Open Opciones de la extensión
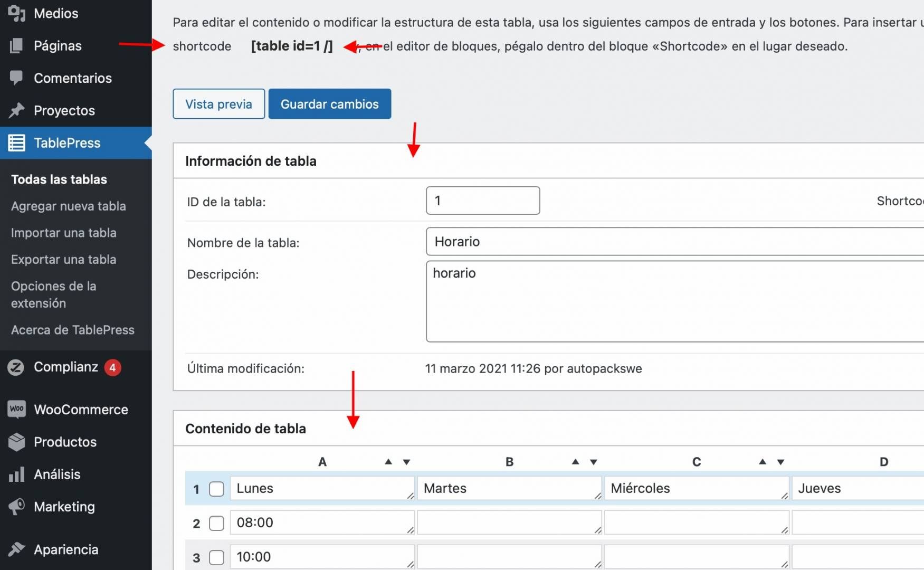Viewport: 924px width, 570px height. [54, 294]
